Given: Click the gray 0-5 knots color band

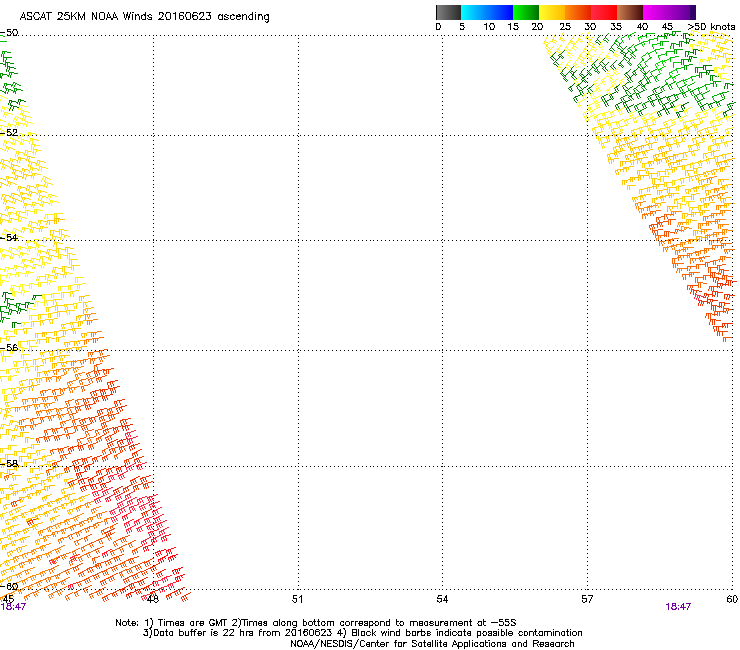Looking at the screenshot, I should click(x=448, y=12).
